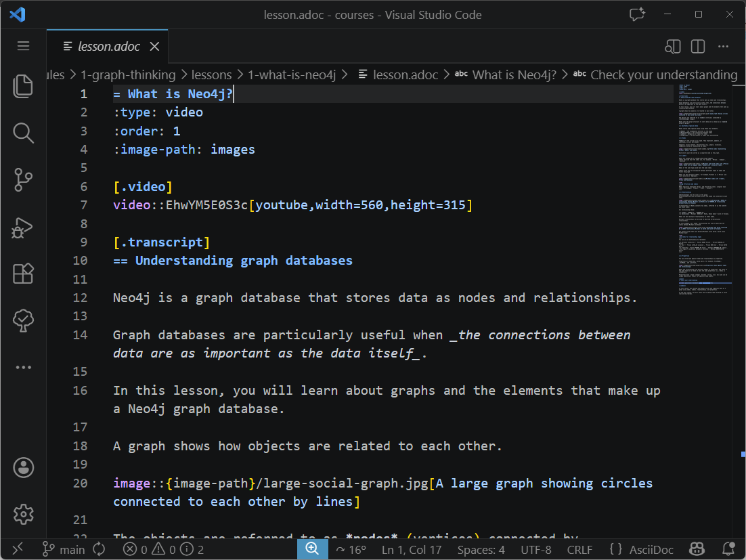Screen dimensions: 746x560
Task: Click the '= What is Neo4j?' title line
Action: click(x=173, y=93)
